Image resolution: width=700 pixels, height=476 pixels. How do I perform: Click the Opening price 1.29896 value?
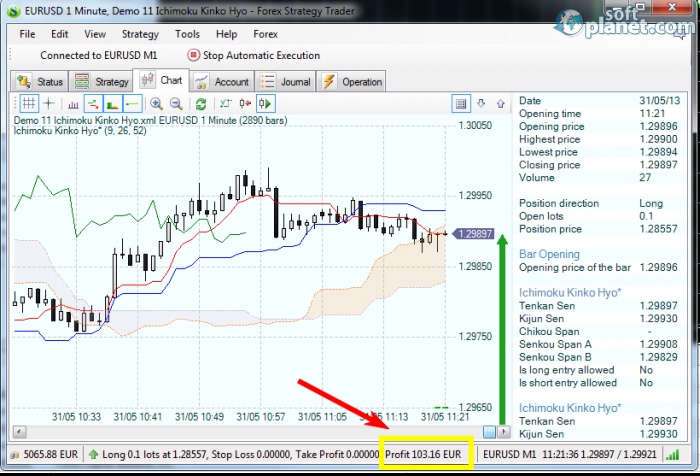658,126
